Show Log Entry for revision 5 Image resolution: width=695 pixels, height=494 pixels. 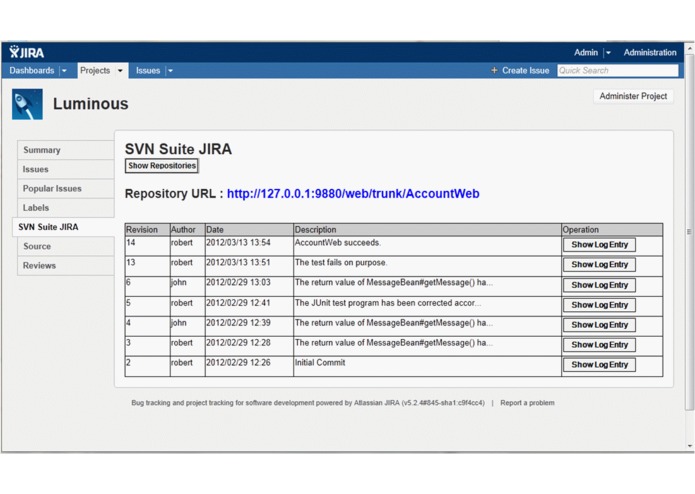(x=599, y=305)
